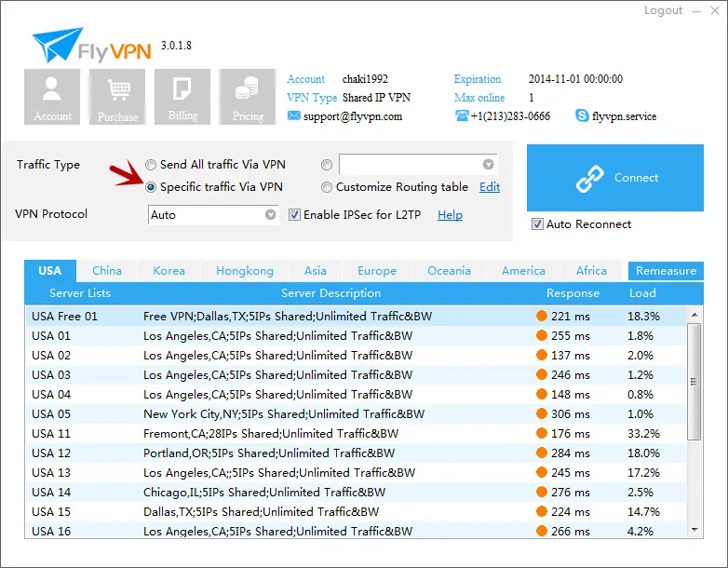Open the Help link
The image size is (728, 568).
coord(450,215)
